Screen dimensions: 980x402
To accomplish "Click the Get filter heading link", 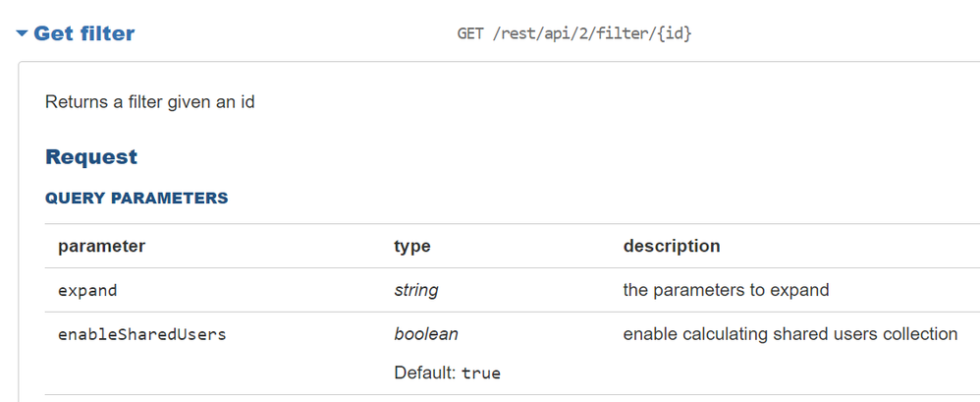I will tap(83, 33).
